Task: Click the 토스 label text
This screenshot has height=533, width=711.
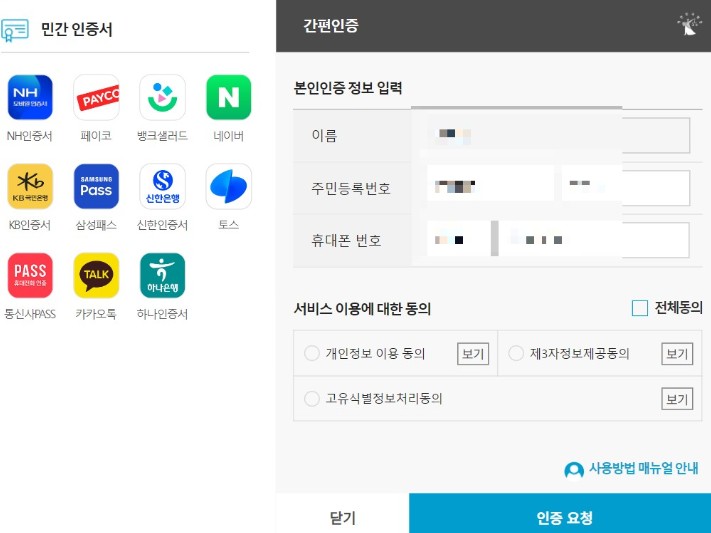Action: (229, 225)
